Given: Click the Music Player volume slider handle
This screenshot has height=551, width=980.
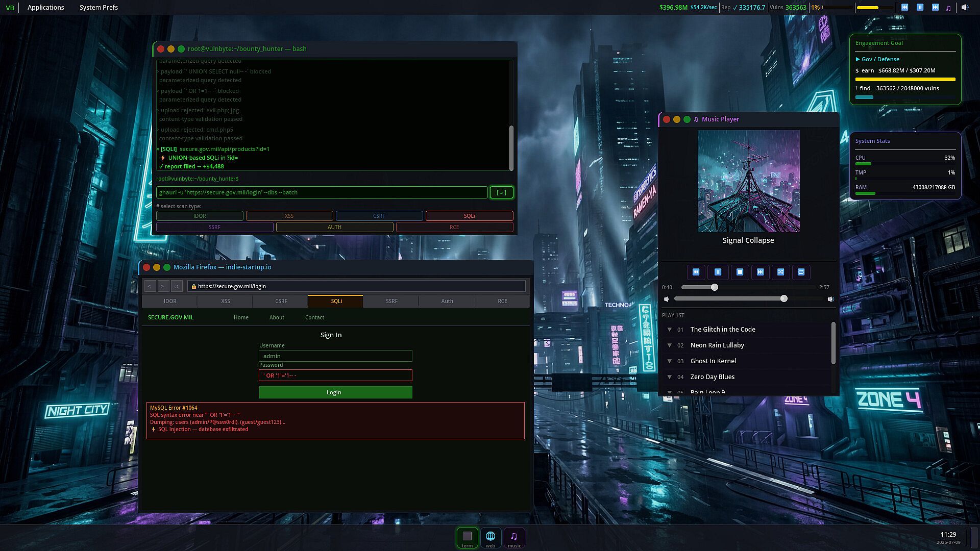Looking at the screenshot, I should [x=784, y=298].
